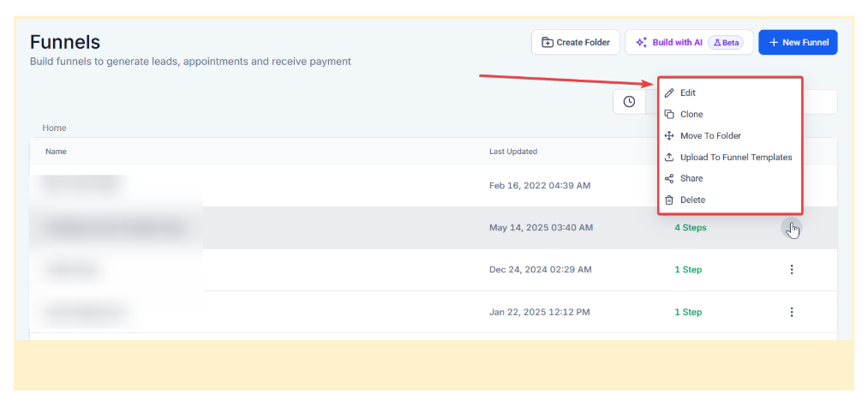Click the Share nodes icon in menu

pyautogui.click(x=669, y=178)
